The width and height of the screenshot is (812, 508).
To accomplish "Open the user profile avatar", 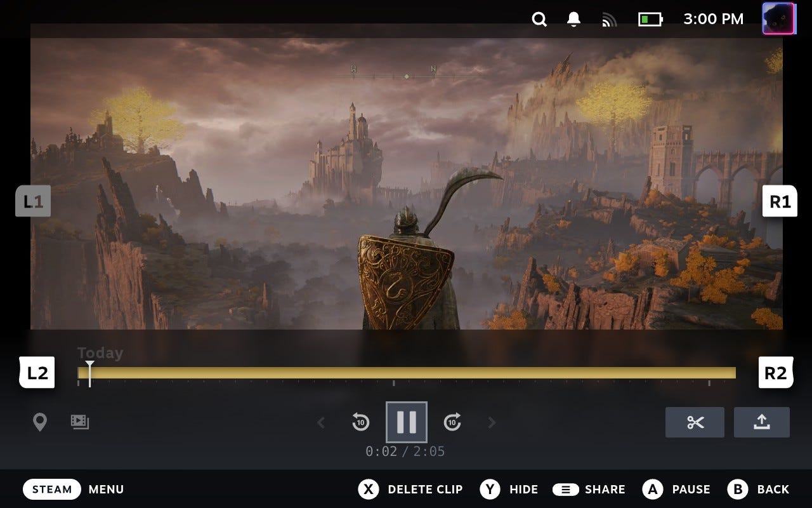I will click(778, 18).
